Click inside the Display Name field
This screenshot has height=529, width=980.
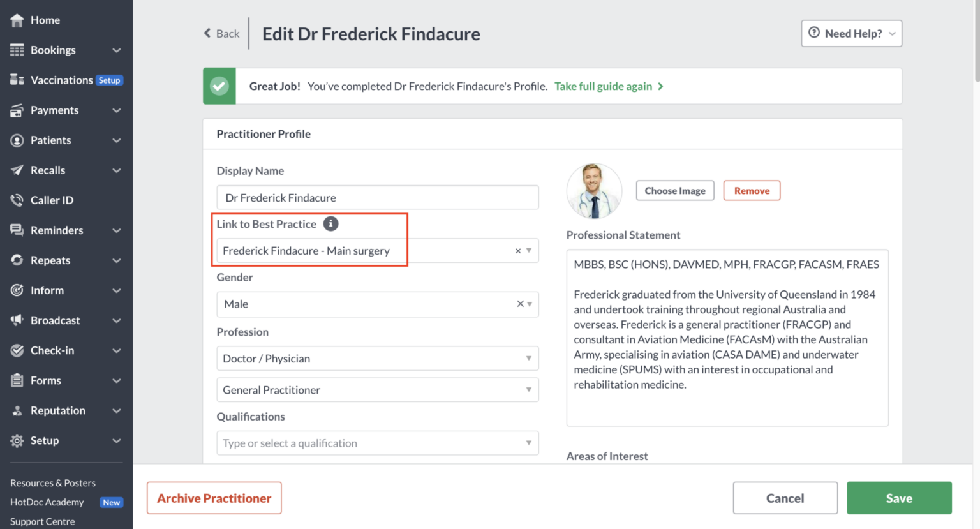(x=377, y=197)
